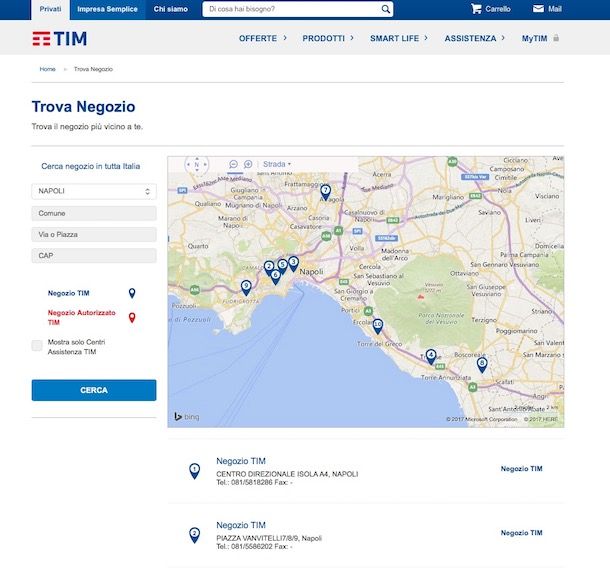Image resolution: width=610 pixels, height=575 pixels.
Task: Click the Negozio Autorizzato TIM legend text
Action: (x=82, y=317)
